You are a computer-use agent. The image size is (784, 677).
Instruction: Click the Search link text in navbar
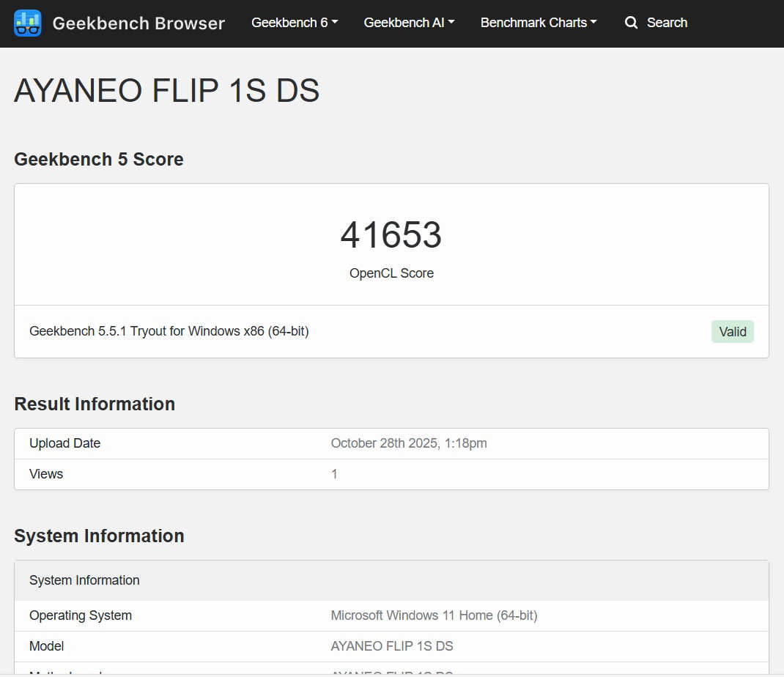(x=667, y=23)
